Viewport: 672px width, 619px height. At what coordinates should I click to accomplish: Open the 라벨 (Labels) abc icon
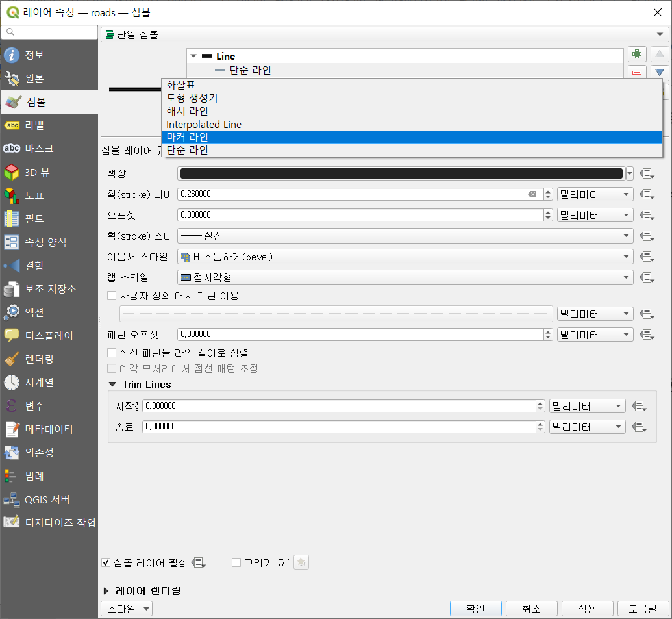tap(12, 125)
